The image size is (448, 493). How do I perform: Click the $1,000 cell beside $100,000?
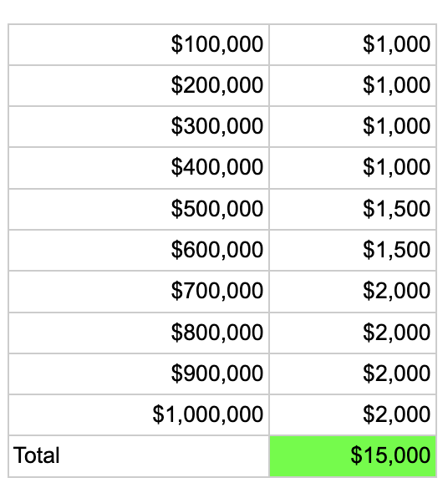(x=353, y=44)
